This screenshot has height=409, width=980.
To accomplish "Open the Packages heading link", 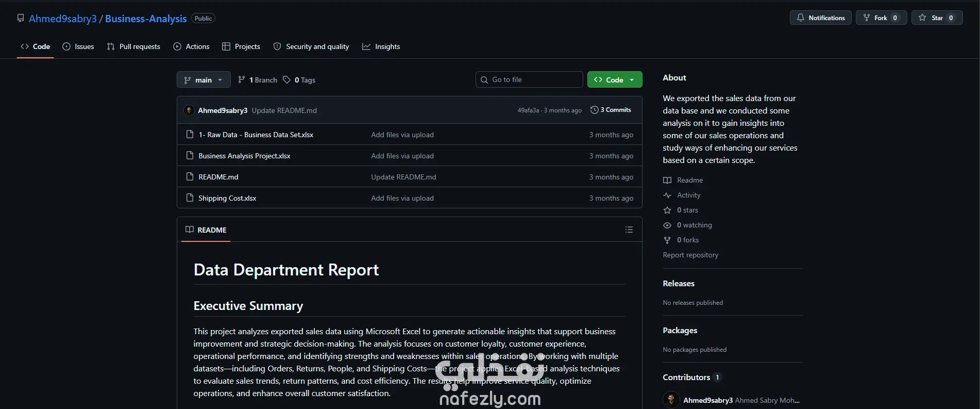I will [680, 331].
